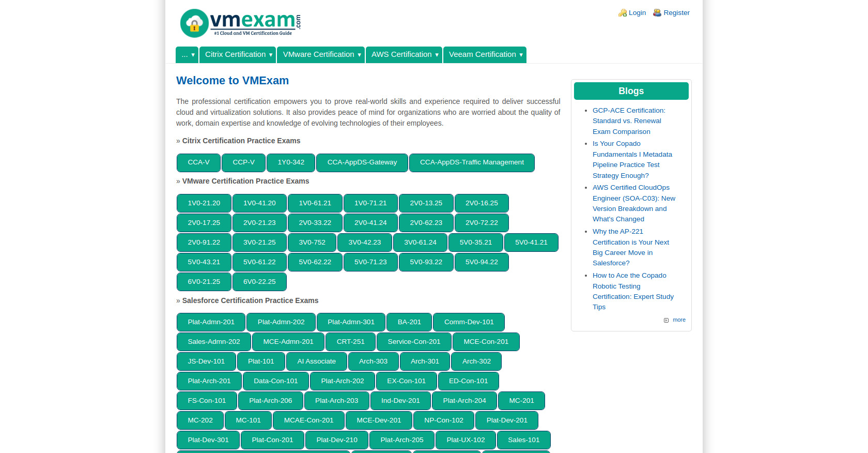Open the CRT-251 exam
The width and height of the screenshot is (868, 453).
pyautogui.click(x=350, y=342)
